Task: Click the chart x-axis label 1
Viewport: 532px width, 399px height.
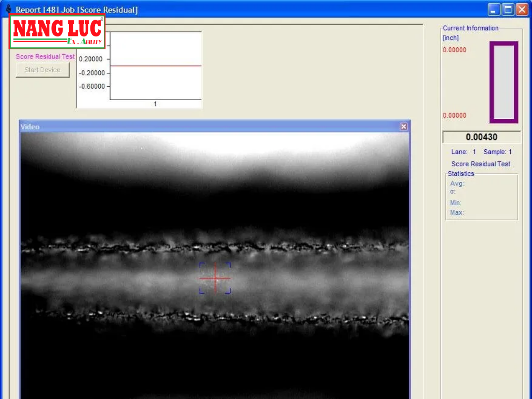Action: (155, 104)
